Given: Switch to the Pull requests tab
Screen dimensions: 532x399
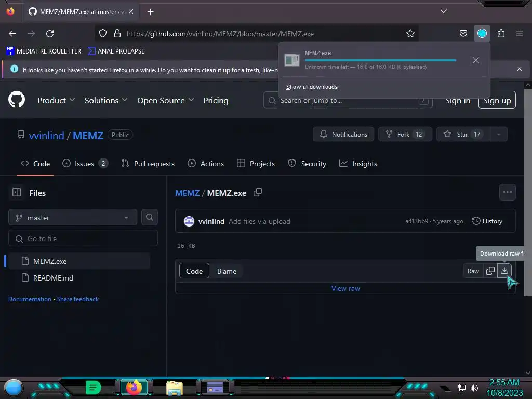Looking at the screenshot, I should click(148, 164).
